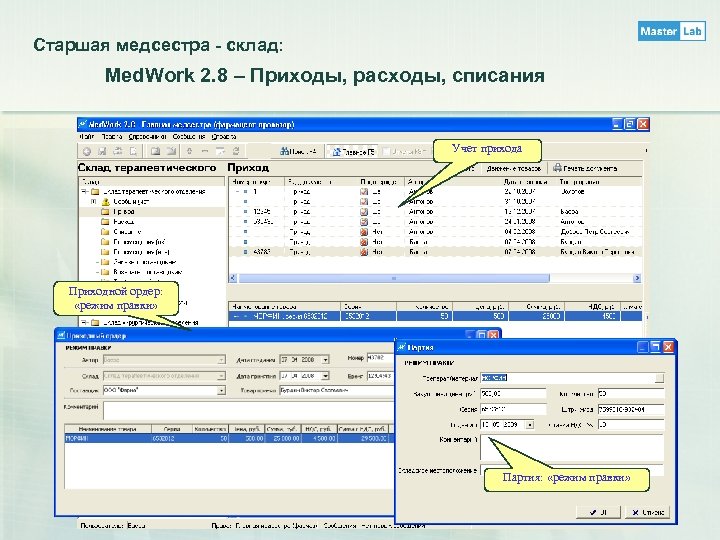The image size is (720, 540).
Task: Select the highlighted МОРФИН row in the main window
Action: (434, 316)
